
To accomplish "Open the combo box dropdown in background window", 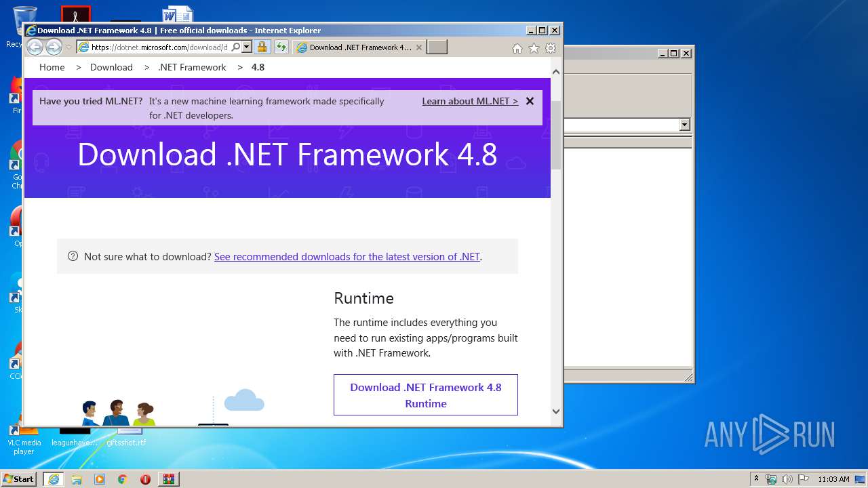I will 684,125.
